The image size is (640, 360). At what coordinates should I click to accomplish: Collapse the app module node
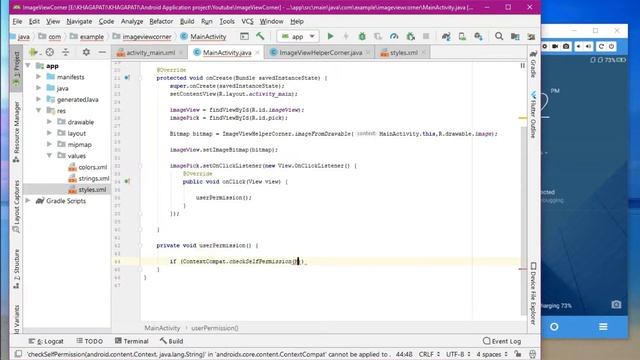pyautogui.click(x=28, y=66)
